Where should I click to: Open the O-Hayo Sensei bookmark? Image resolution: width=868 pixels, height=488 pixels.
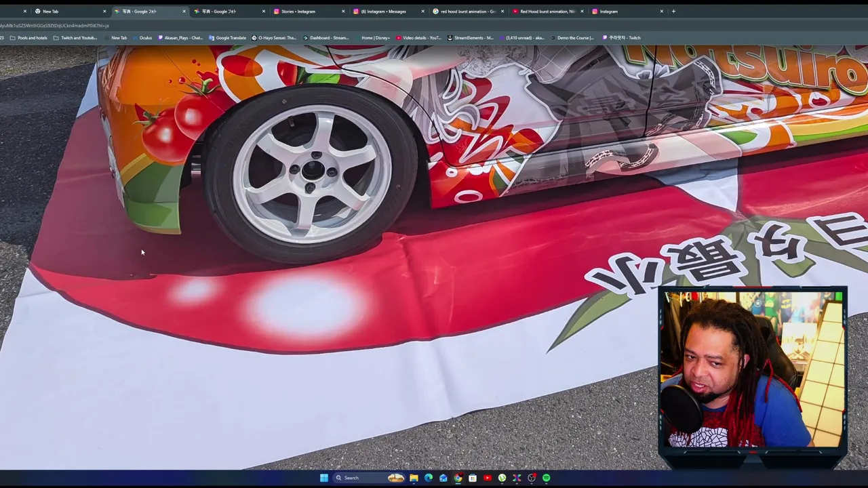click(x=274, y=38)
